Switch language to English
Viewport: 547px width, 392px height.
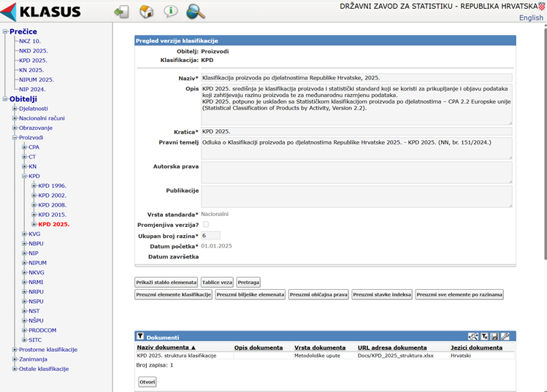(x=531, y=18)
